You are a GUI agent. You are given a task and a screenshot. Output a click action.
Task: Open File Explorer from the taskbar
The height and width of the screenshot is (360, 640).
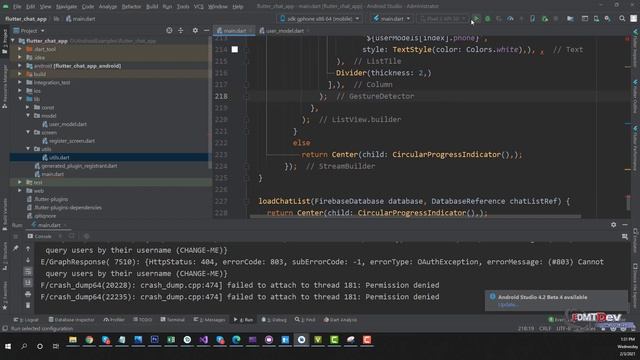pyautogui.click(x=73, y=340)
